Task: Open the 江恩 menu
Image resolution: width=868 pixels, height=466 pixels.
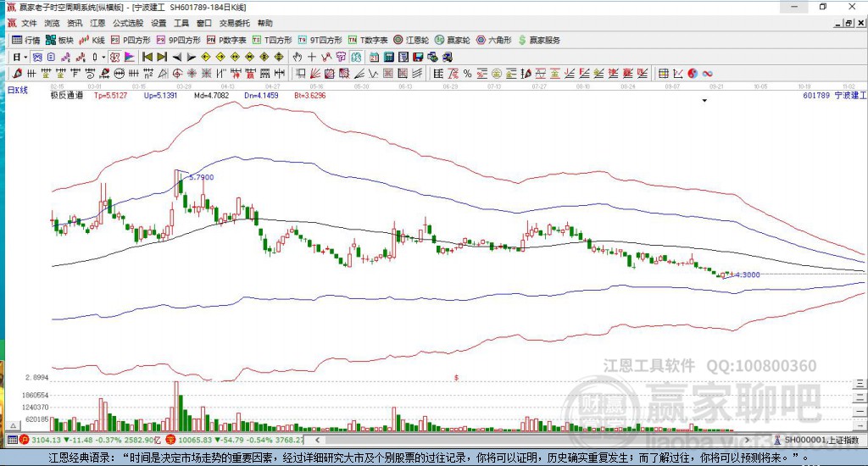Action: [x=97, y=23]
